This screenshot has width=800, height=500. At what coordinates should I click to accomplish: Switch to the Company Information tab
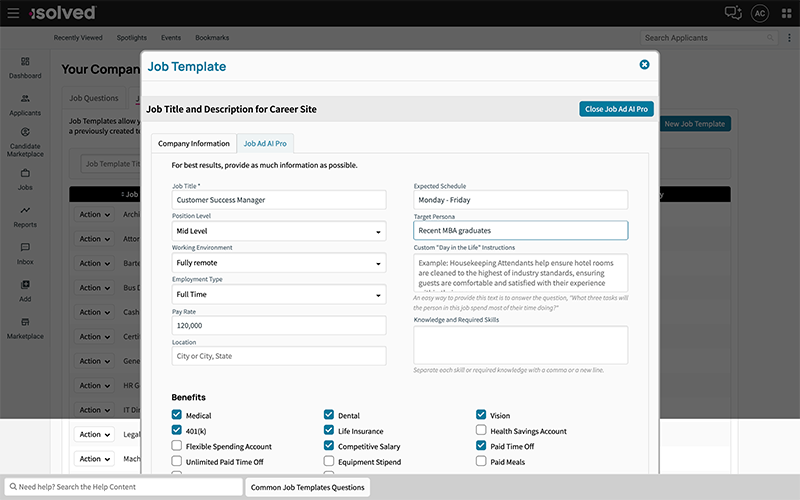pyautogui.click(x=194, y=144)
